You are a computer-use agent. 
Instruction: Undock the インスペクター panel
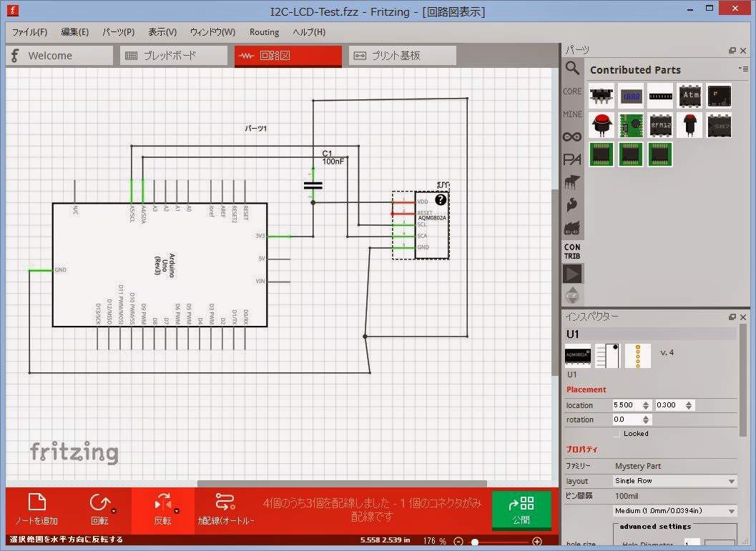(732, 317)
